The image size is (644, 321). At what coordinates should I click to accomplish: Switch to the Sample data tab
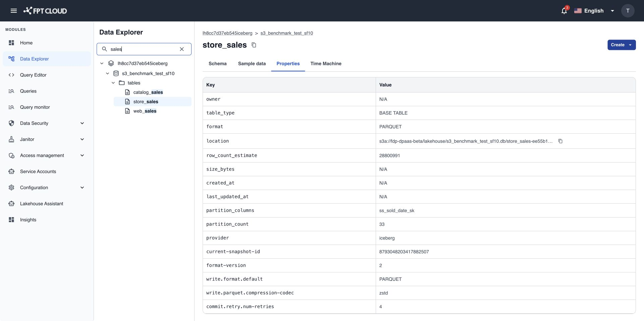pyautogui.click(x=252, y=64)
